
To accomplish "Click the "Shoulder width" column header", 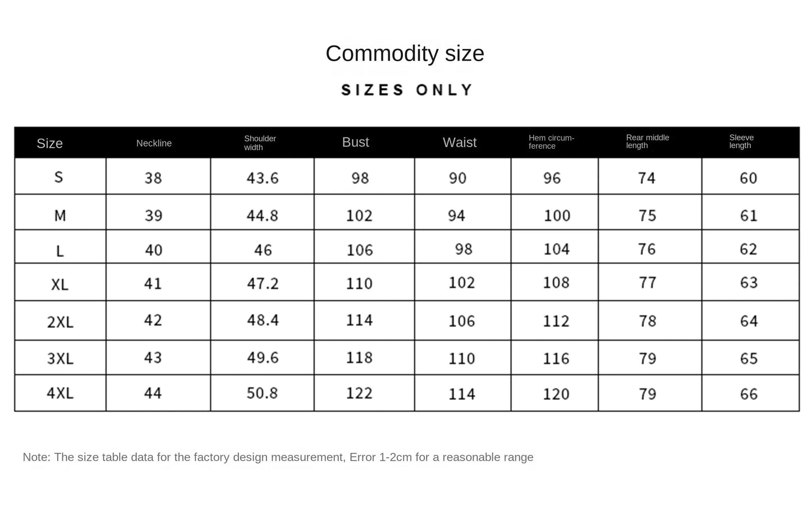I will pos(260,143).
